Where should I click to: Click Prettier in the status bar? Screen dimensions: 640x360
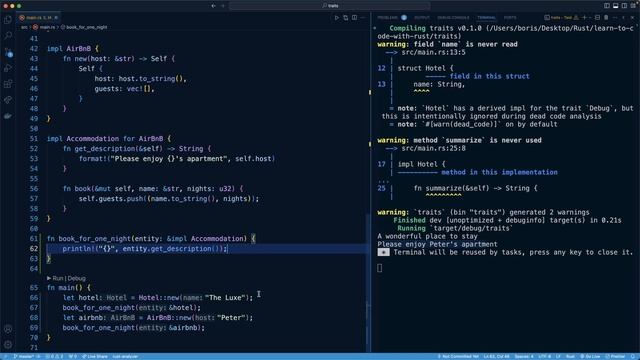pyautogui.click(x=616, y=356)
